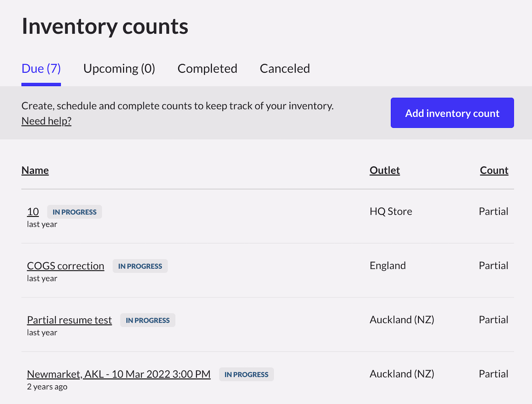Click Partial in Partial resume test row
The height and width of the screenshot is (404, 532).
(494, 320)
